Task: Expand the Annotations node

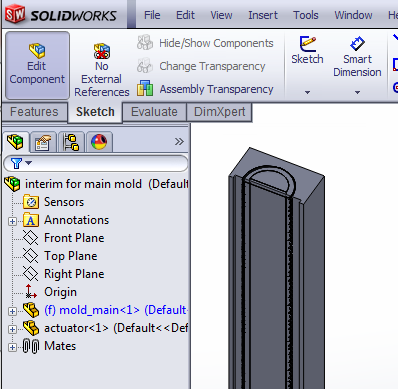Action: click(x=12, y=221)
